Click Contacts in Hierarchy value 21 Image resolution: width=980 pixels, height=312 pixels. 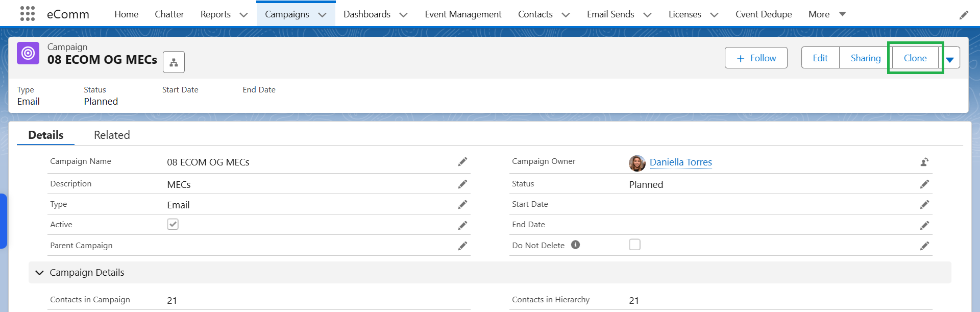coord(634,300)
